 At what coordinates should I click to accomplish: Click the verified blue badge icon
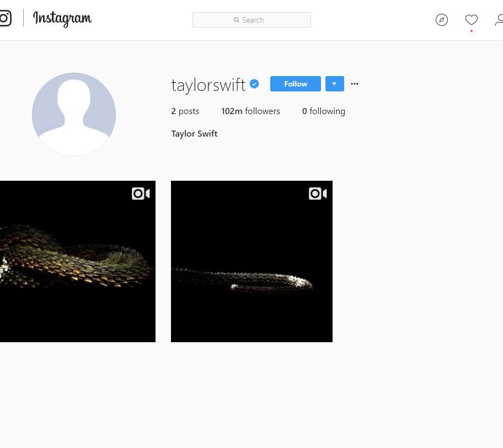(254, 84)
